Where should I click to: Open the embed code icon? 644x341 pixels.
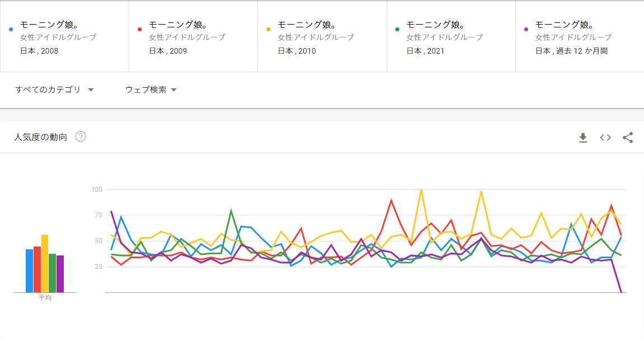click(x=605, y=138)
